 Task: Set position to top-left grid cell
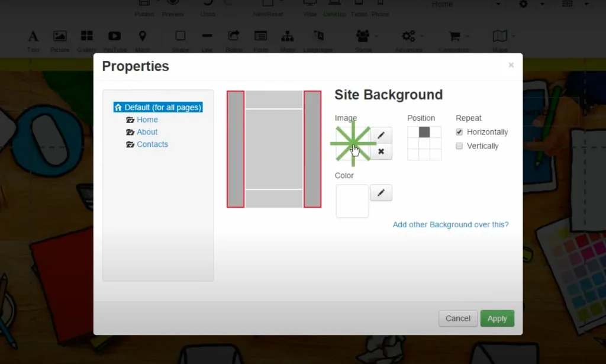(413, 132)
